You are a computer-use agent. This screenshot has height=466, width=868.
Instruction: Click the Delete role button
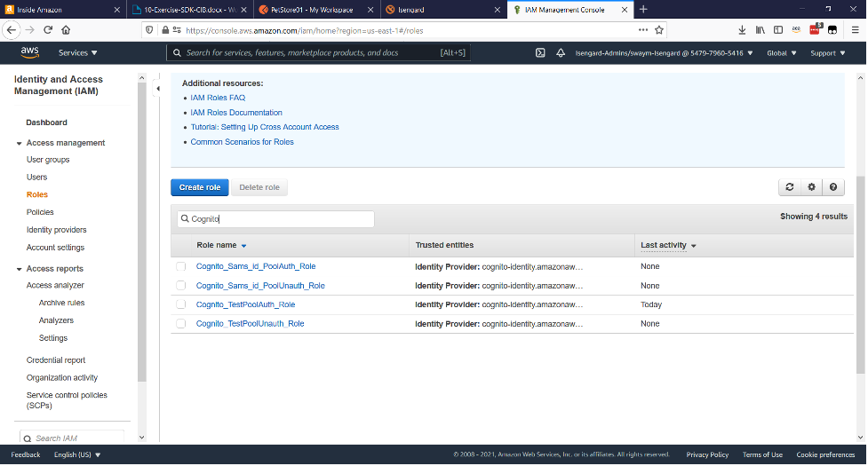point(259,187)
